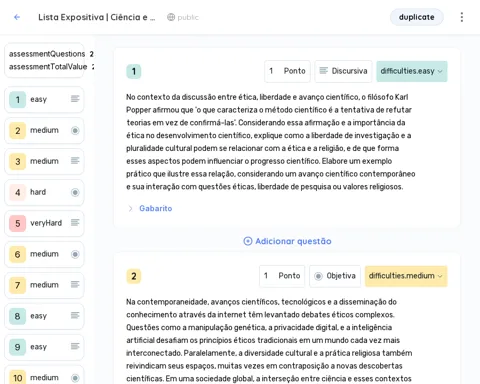Expand the Gabarito section chevron
This screenshot has height=384, width=480.
[x=130, y=208]
